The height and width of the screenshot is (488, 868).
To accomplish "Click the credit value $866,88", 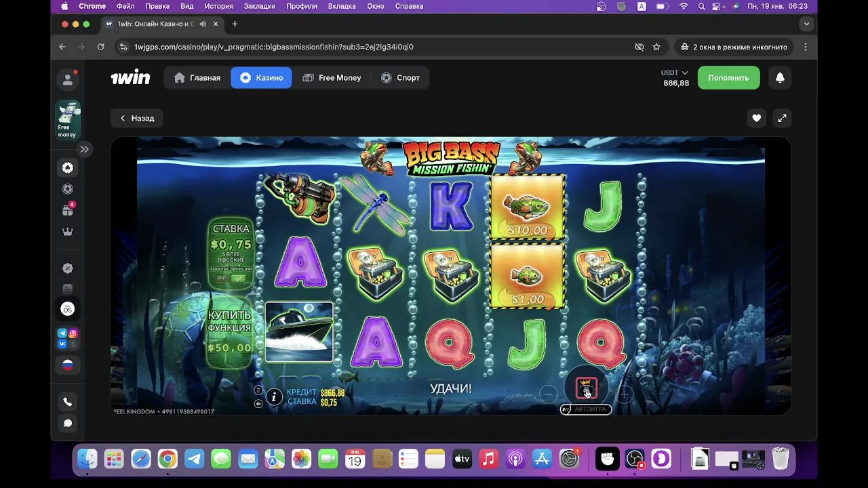I will coord(332,393).
